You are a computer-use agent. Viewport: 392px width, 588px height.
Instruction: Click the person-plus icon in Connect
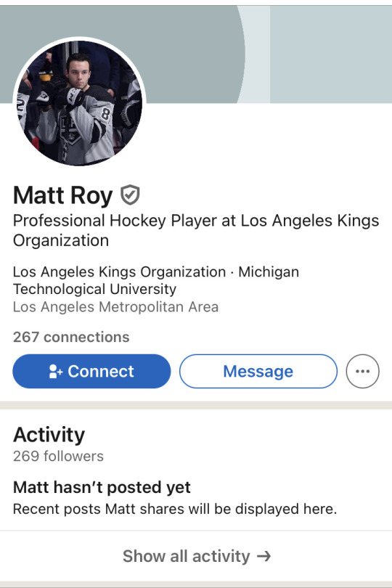(55, 371)
